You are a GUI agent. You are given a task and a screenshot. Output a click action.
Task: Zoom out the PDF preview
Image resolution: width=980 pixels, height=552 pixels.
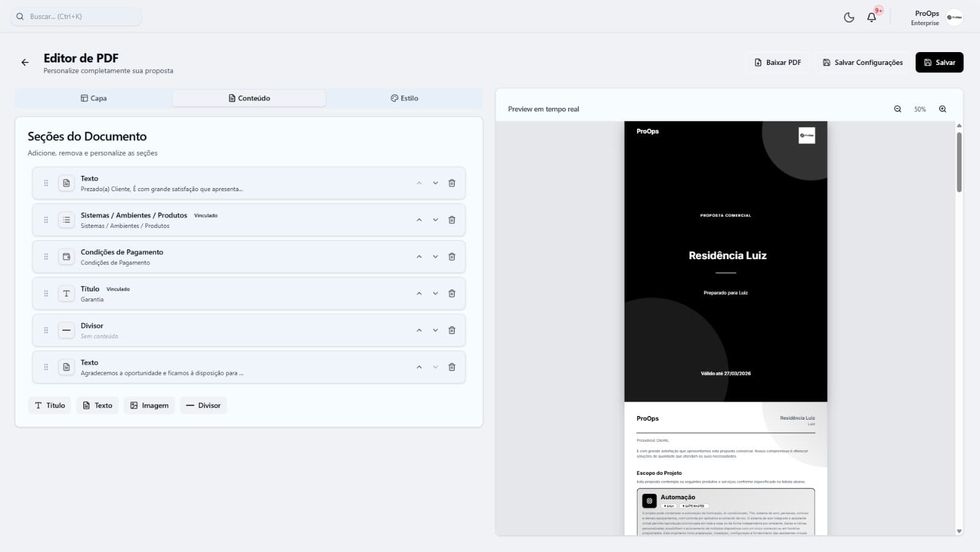[x=897, y=109]
